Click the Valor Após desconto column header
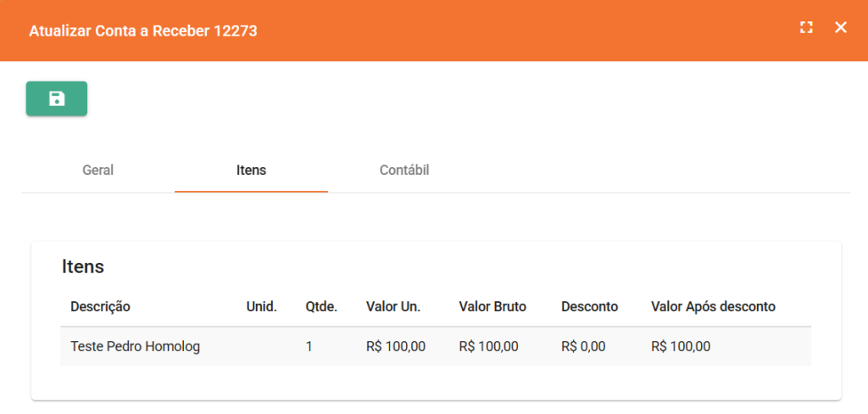This screenshot has width=868, height=414. [713, 306]
